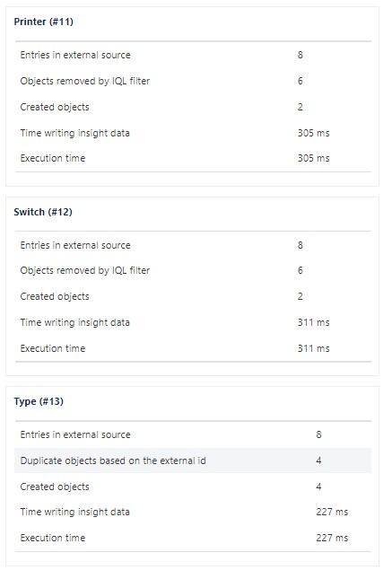The image size is (392, 570).
Task: Click Printer's Time writing insight data label
Action: 74,133
